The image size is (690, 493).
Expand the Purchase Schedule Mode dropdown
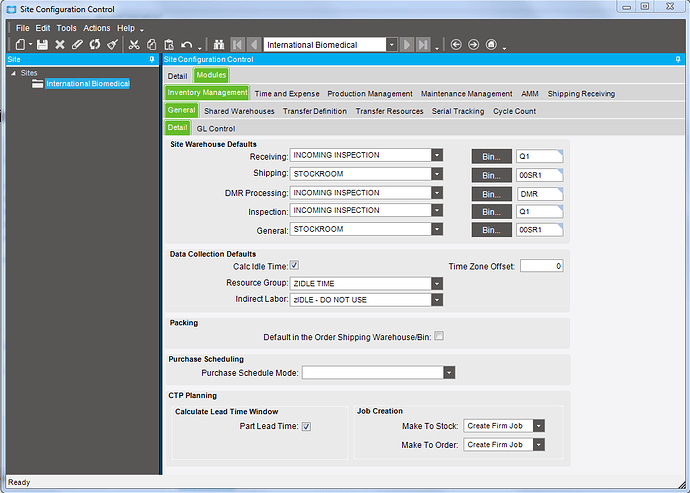coord(449,373)
